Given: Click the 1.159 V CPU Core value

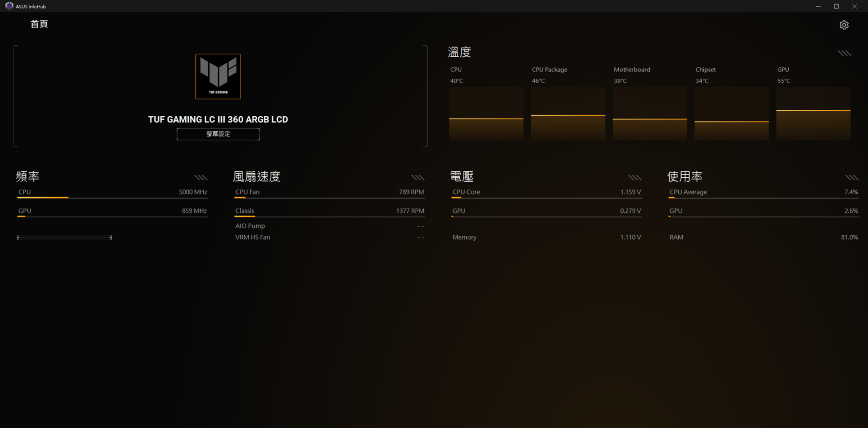Looking at the screenshot, I should coord(631,192).
